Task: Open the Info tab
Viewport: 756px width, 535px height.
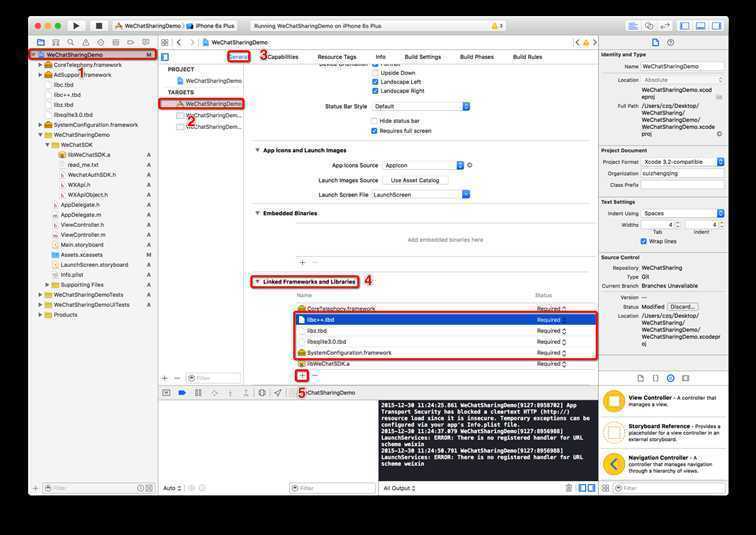Action: tap(380, 57)
